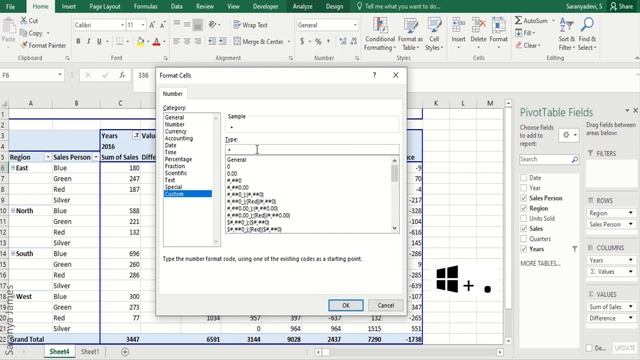Open Format as Table
The image size is (640, 360).
pyautogui.click(x=410, y=34)
